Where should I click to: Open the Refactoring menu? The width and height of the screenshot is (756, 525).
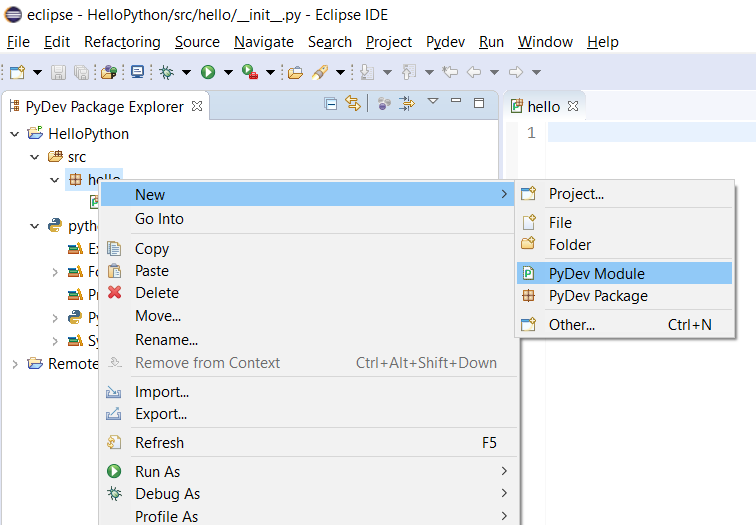tap(122, 42)
